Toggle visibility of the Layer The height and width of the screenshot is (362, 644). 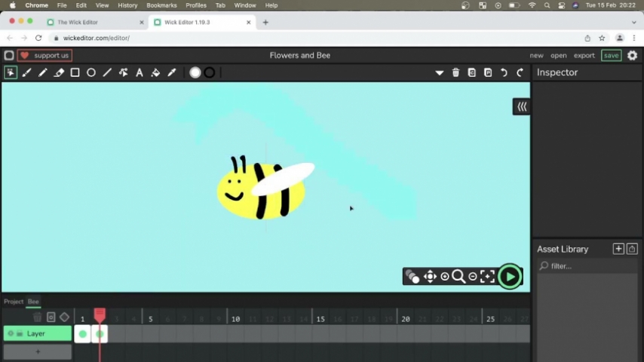(11, 333)
